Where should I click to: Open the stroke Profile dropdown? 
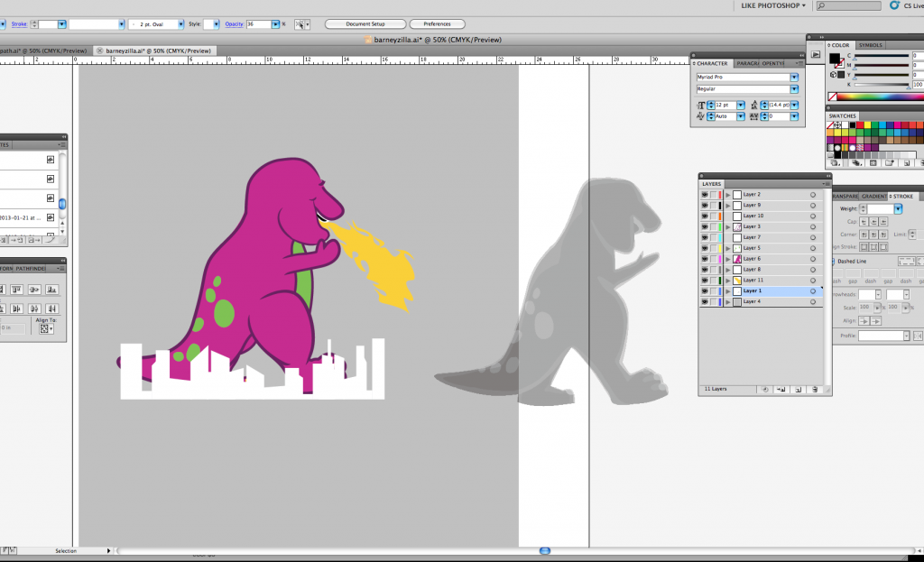click(906, 336)
